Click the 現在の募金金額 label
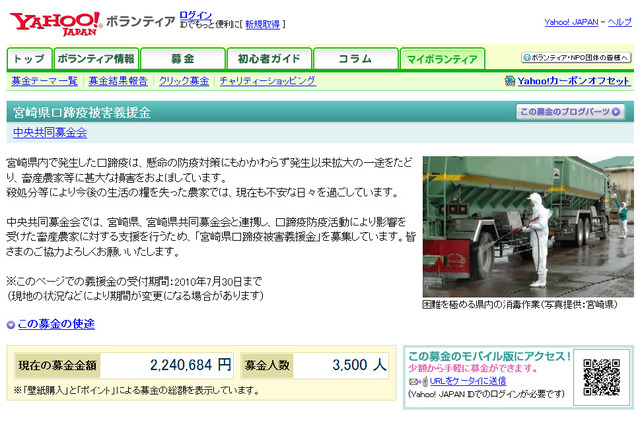This screenshot has width=640, height=426. pos(58,365)
